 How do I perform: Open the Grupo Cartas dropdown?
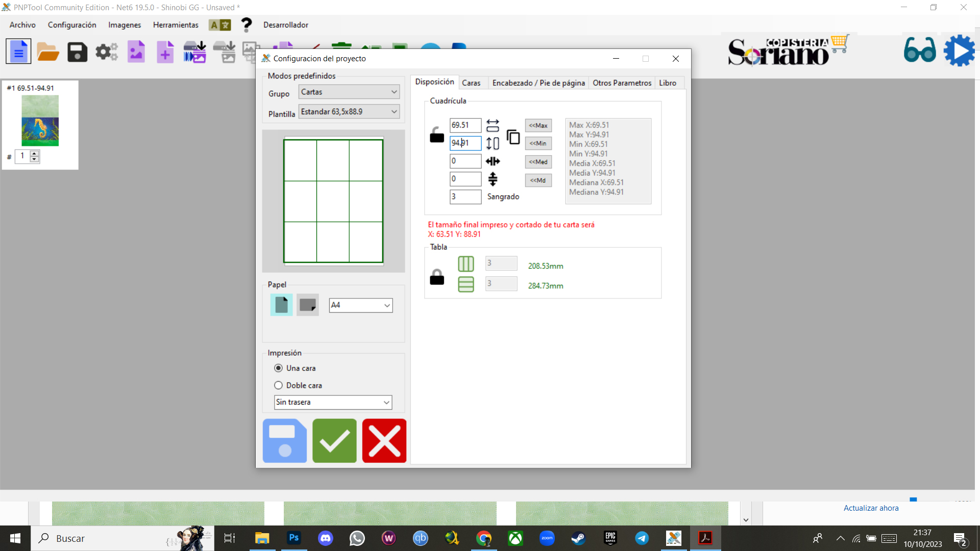pyautogui.click(x=349, y=92)
